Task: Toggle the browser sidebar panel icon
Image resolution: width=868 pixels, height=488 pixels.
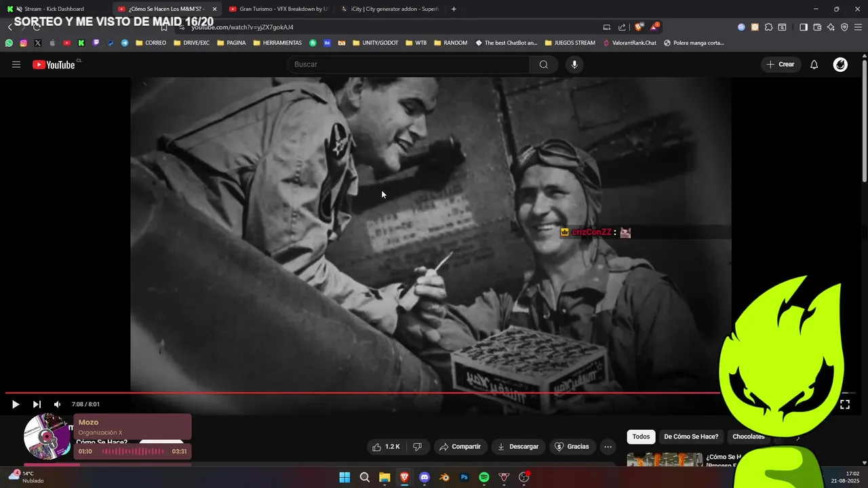Action: (x=804, y=27)
